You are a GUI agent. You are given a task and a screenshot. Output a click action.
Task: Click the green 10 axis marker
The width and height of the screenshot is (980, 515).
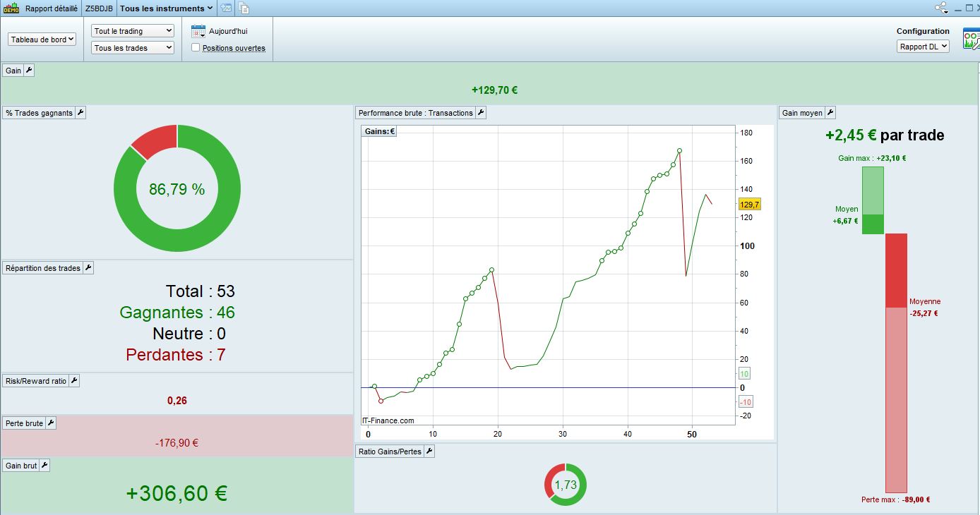tap(744, 373)
